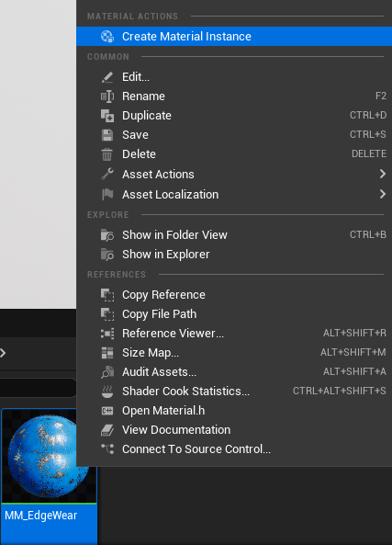Image resolution: width=392 pixels, height=545 pixels.
Task: Click the chevron arrow left of the menu
Action: coord(3,353)
